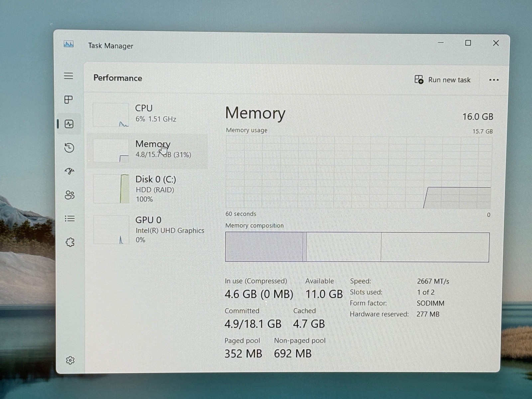Open Startup apps page icon

69,171
